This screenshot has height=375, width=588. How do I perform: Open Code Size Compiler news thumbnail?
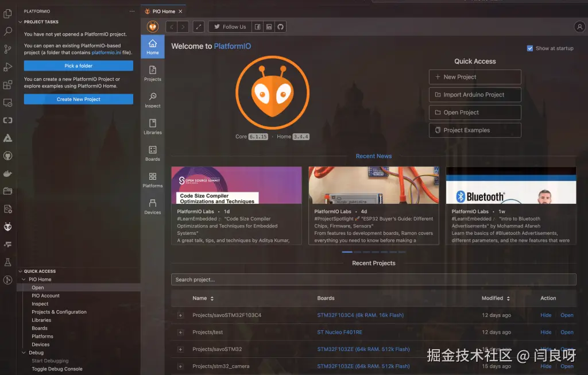pyautogui.click(x=236, y=185)
